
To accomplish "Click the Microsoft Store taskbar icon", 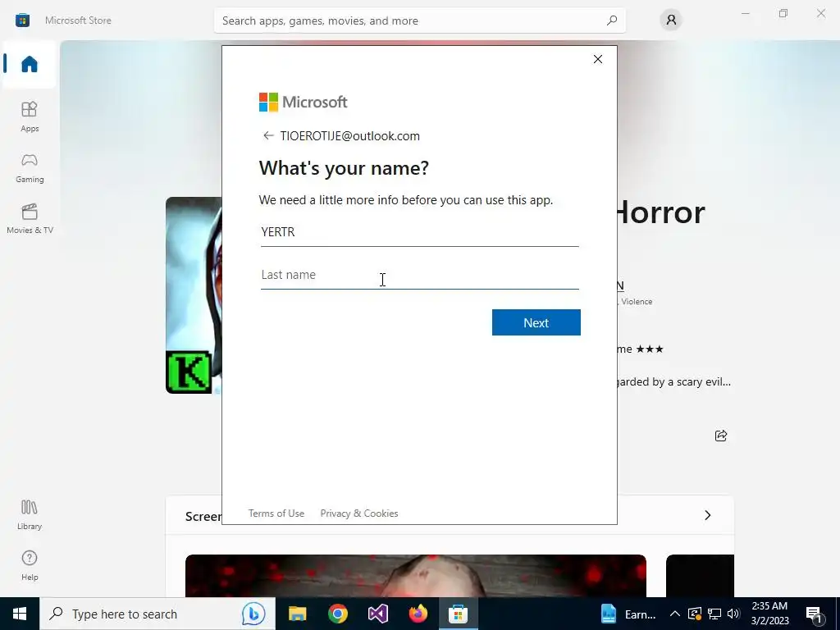I will point(458,614).
